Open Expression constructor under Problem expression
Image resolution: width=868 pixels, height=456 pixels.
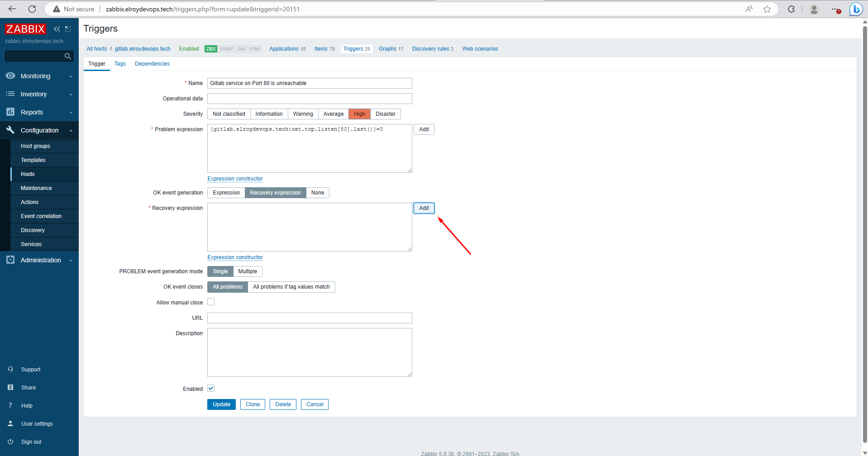coord(235,179)
